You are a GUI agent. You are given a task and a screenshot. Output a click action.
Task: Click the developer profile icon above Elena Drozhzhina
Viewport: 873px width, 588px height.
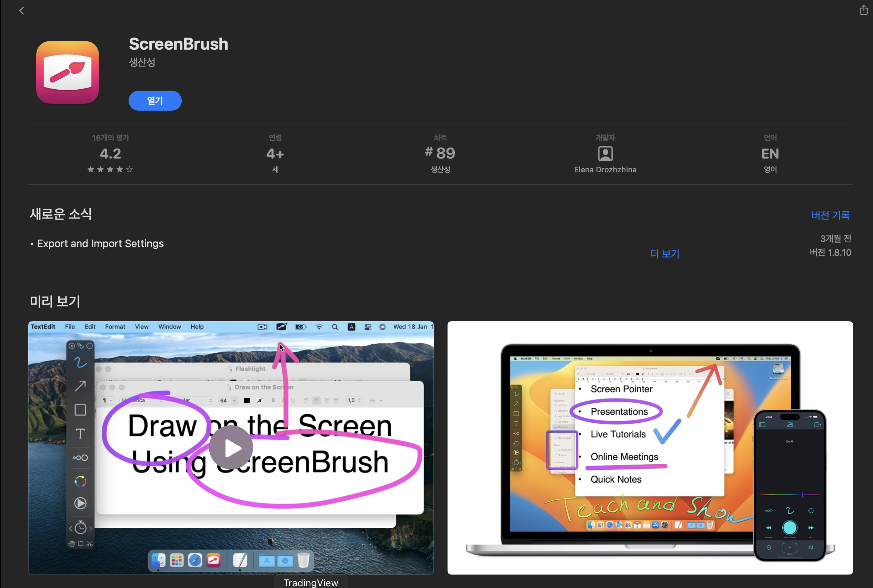coord(605,154)
